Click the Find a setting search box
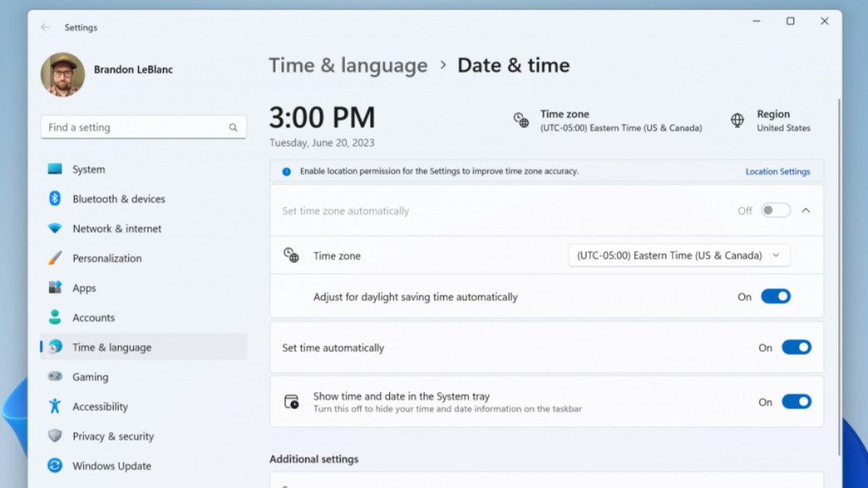This screenshot has width=868, height=488. pyautogui.click(x=142, y=127)
